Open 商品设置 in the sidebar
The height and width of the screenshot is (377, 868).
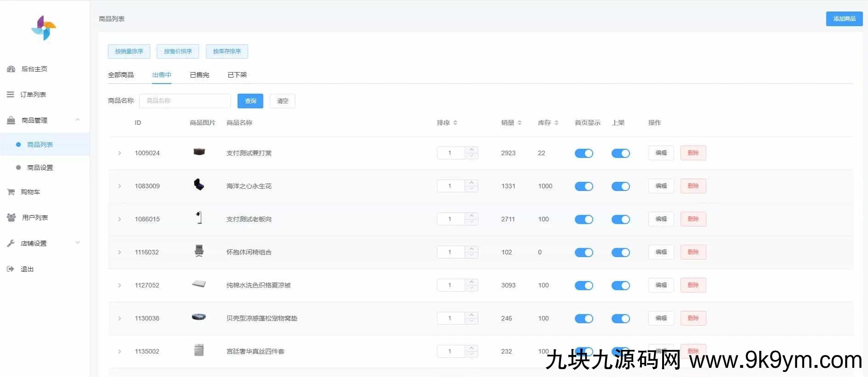coord(40,168)
